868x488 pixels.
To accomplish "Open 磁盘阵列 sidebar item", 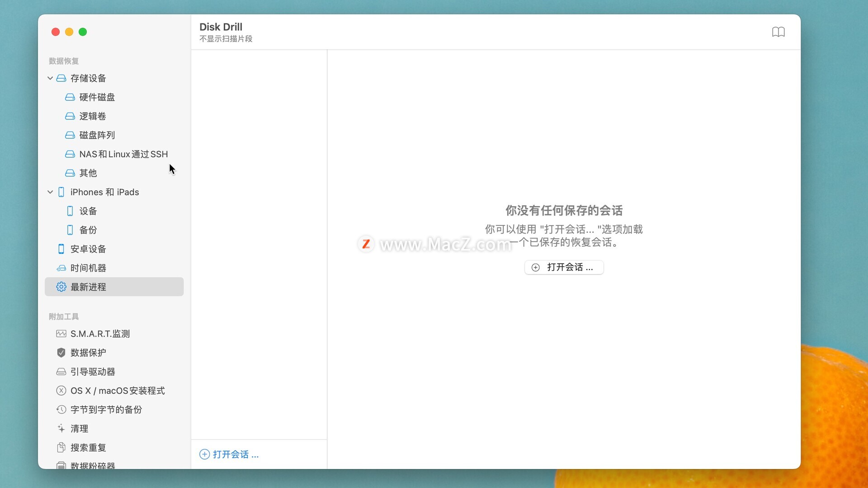I will click(x=97, y=135).
